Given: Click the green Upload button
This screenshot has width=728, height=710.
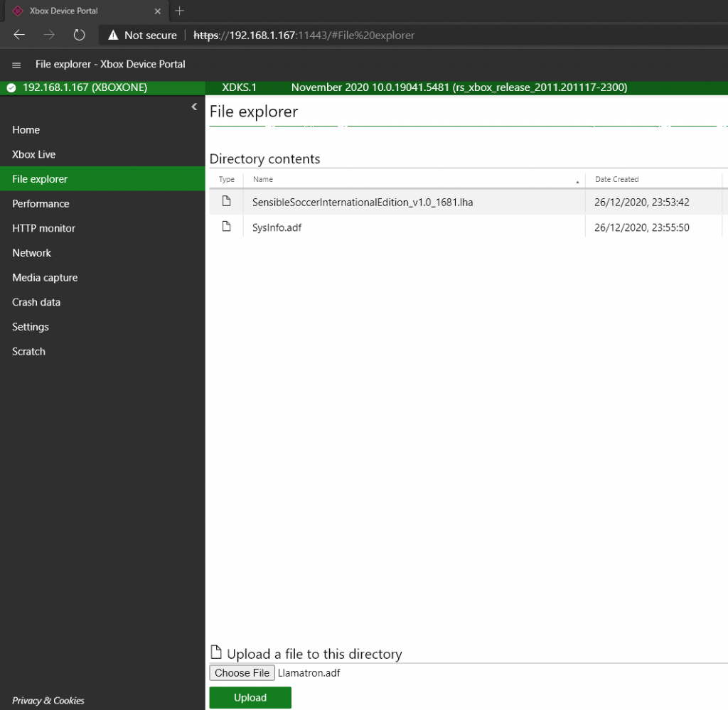Looking at the screenshot, I should 250,697.
